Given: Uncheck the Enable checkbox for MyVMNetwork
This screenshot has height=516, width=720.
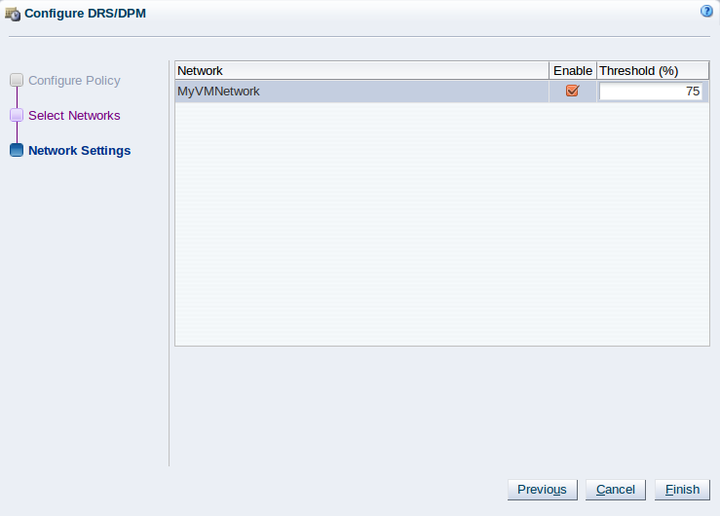Looking at the screenshot, I should [x=572, y=90].
